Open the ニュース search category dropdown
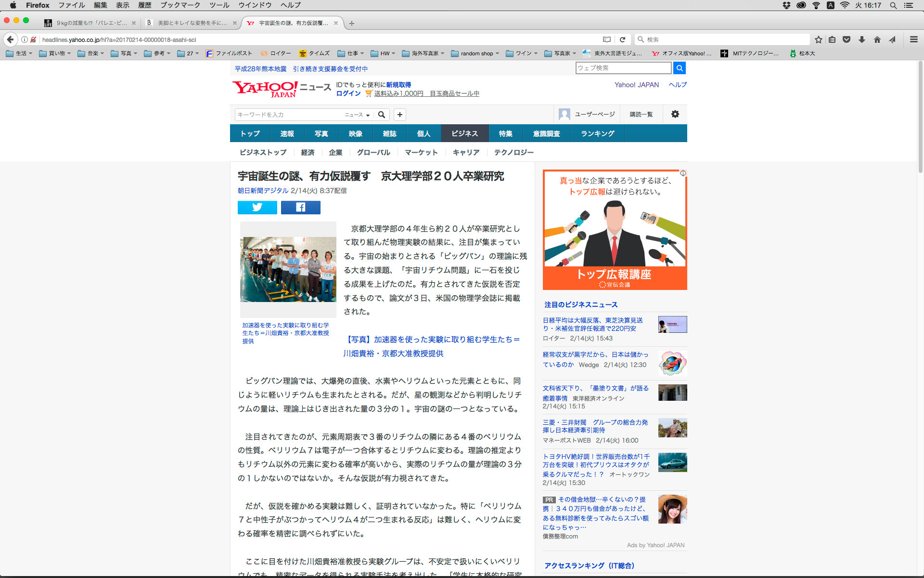Image resolution: width=924 pixels, height=578 pixels. pos(357,115)
